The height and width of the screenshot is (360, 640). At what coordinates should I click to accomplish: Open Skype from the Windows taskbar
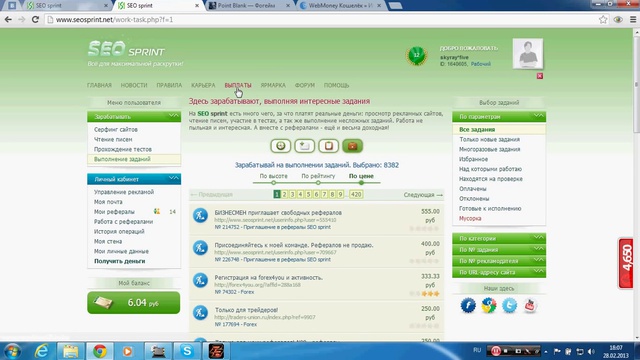tap(187, 351)
